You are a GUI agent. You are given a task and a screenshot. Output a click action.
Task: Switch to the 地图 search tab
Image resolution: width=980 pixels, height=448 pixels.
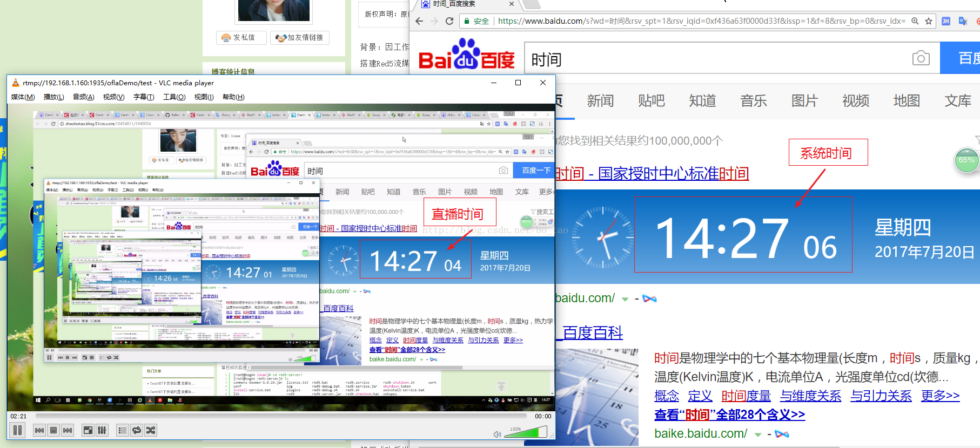coord(907,101)
